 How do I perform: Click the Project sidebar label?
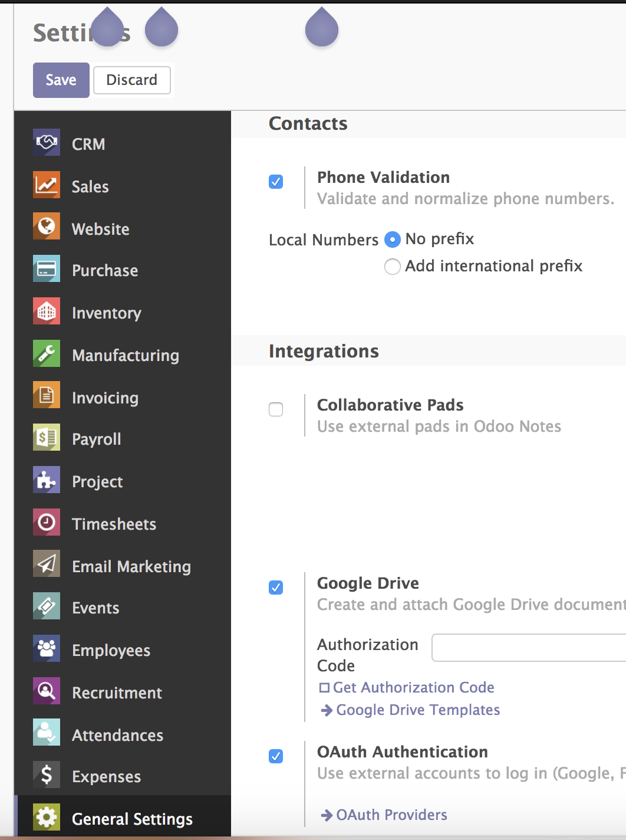point(97,482)
